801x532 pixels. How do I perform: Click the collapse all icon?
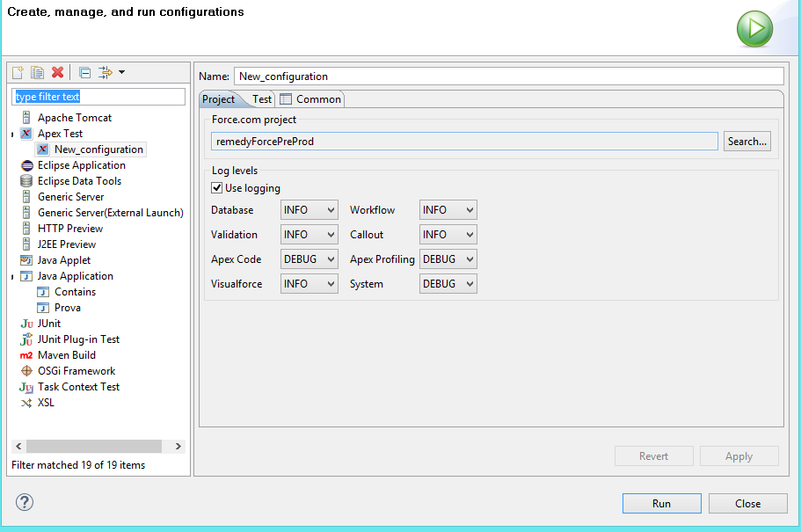coord(84,73)
